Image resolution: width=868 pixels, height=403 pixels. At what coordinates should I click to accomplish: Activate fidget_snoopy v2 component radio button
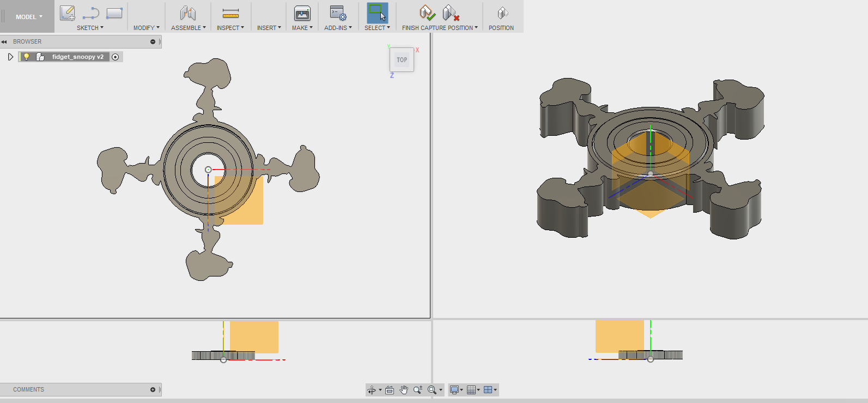[115, 57]
